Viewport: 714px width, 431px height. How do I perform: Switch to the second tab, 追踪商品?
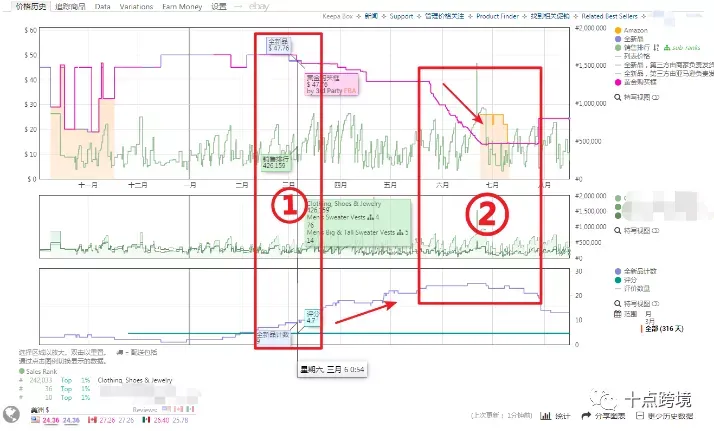tap(70, 6)
